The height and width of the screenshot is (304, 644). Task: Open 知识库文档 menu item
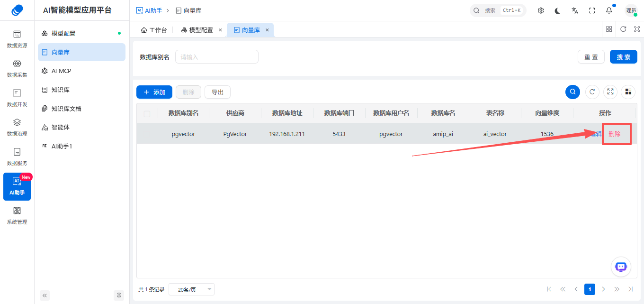point(81,109)
